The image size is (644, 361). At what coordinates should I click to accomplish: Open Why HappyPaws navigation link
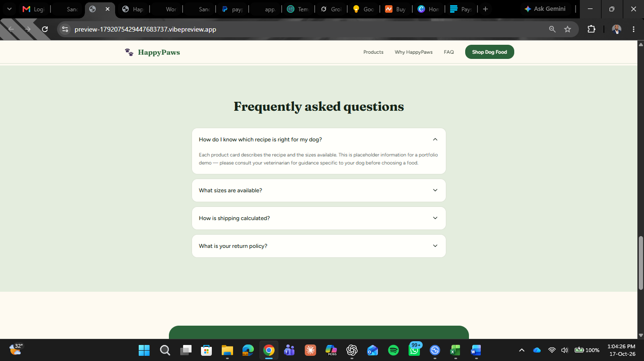tap(414, 52)
